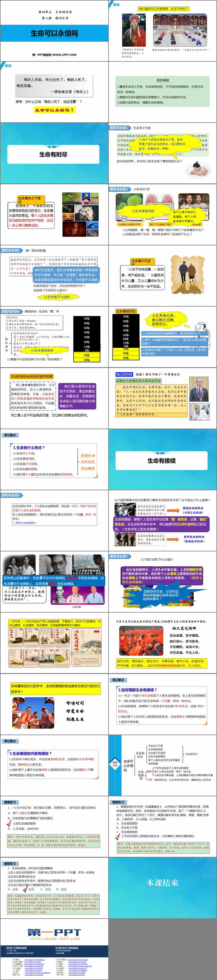This screenshot has height=980, width=217.
Task: Open the 3.生命接续的内容有哪些 slide
Action: click(54, 766)
